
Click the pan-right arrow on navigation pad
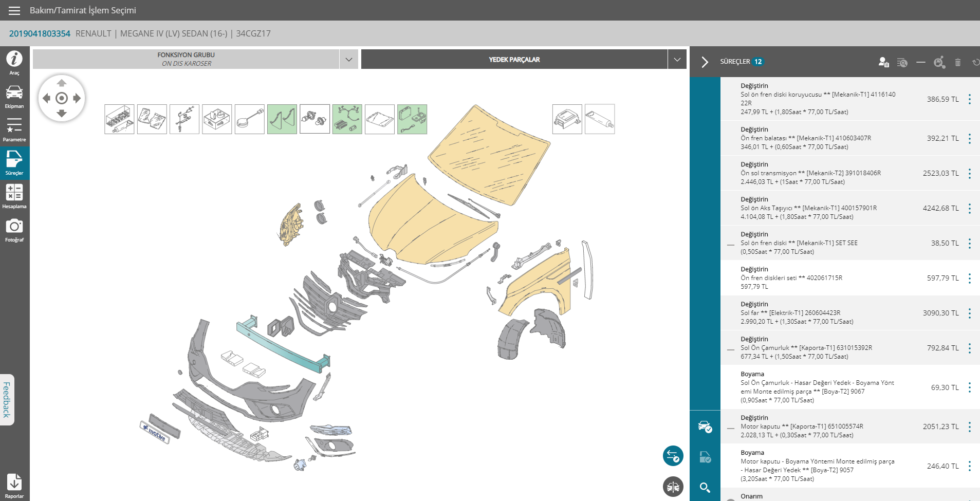coord(77,98)
